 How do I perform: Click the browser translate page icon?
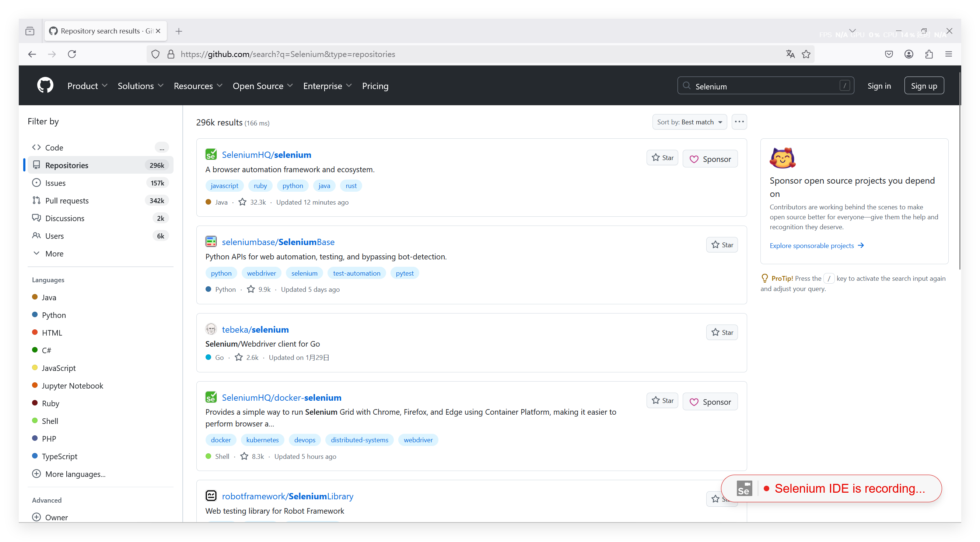790,54
